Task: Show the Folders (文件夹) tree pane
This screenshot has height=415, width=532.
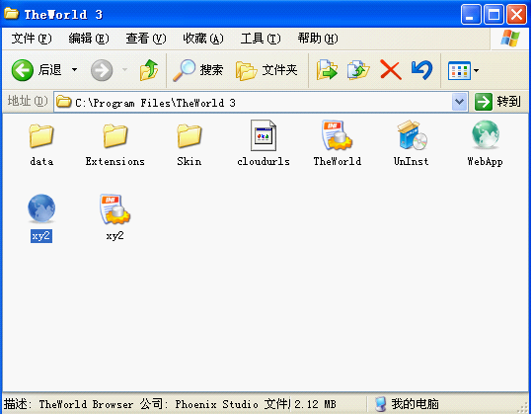Action: coord(266,70)
